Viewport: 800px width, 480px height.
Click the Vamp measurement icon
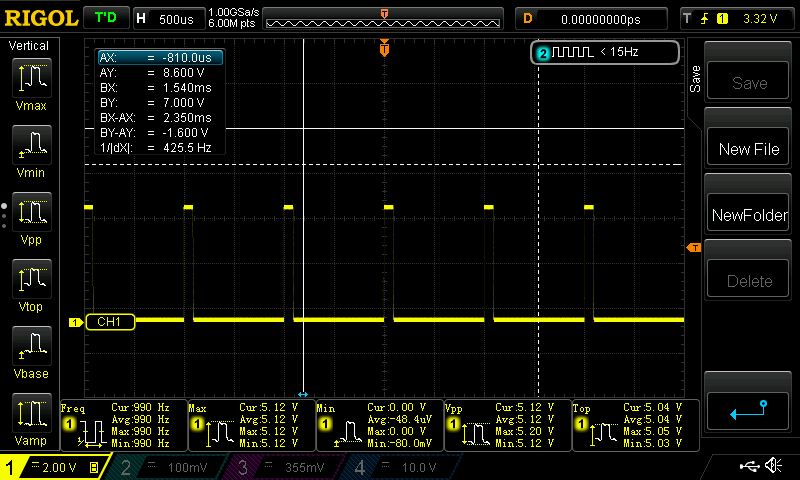click(32, 414)
